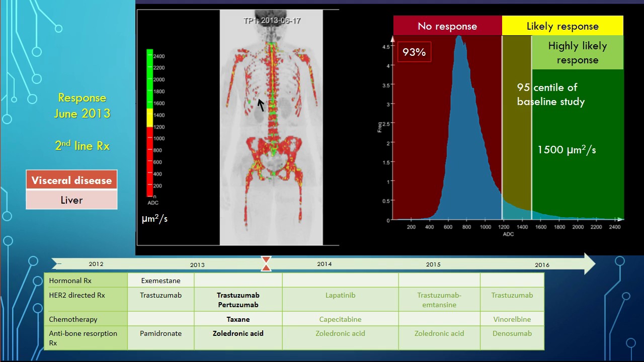The height and width of the screenshot is (362, 644).
Task: Click the 'Visceral disease' label
Action: (x=71, y=180)
